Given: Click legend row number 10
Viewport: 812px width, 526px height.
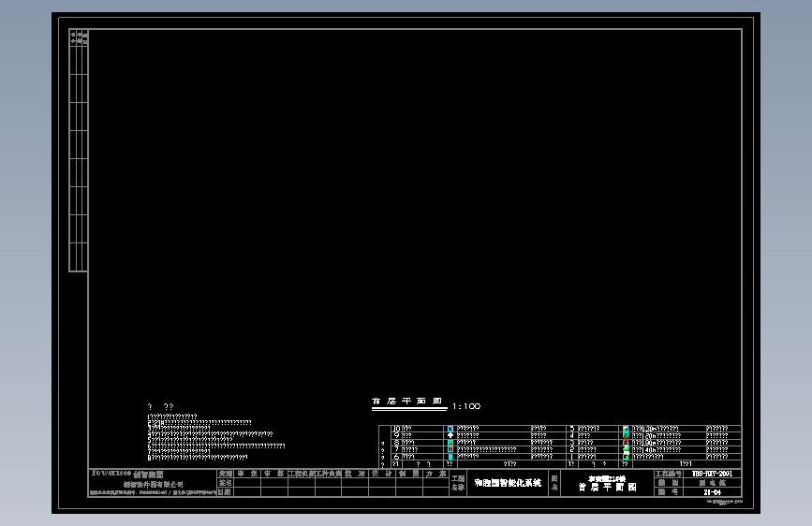Looking at the screenshot, I should coord(396,429).
